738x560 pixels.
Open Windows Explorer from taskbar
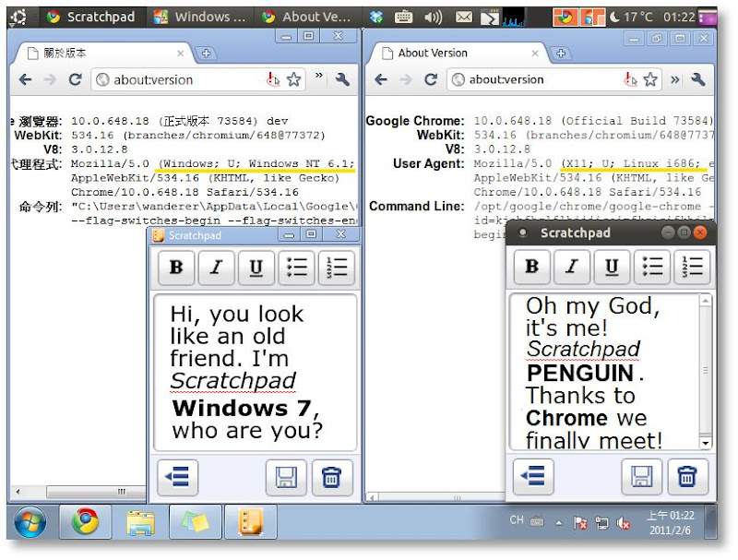140,522
